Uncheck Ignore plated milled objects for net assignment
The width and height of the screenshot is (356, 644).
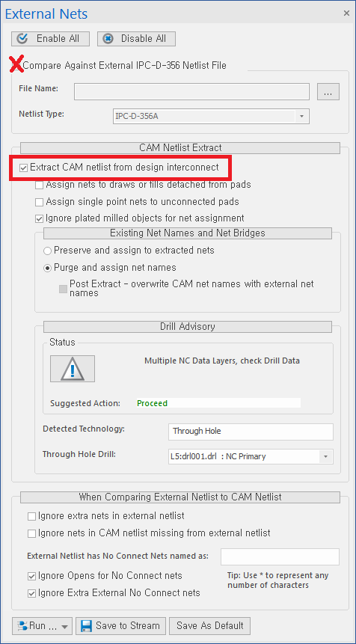pos(39,218)
